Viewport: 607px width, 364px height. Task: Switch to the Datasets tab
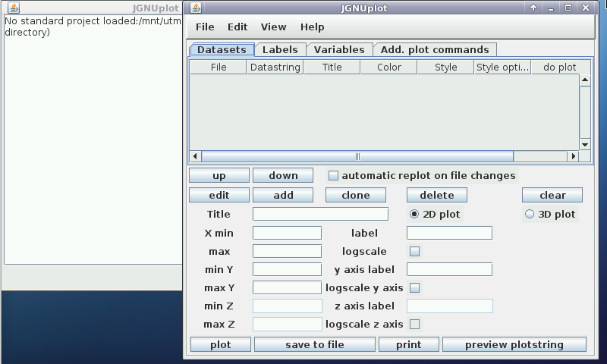pos(222,49)
